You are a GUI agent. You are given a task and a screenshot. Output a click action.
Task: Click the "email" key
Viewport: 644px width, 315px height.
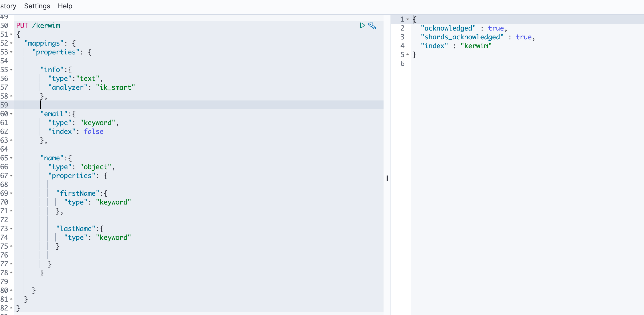[54, 114]
